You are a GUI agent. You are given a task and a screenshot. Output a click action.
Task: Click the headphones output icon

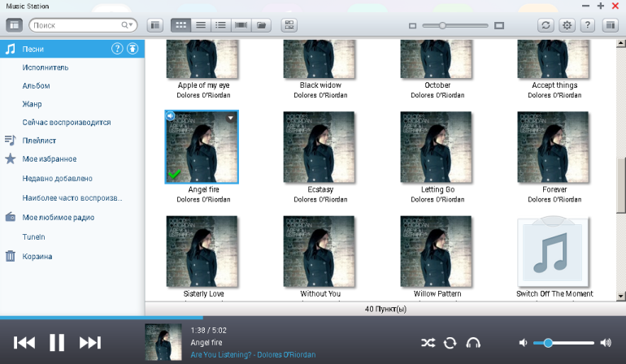click(473, 342)
